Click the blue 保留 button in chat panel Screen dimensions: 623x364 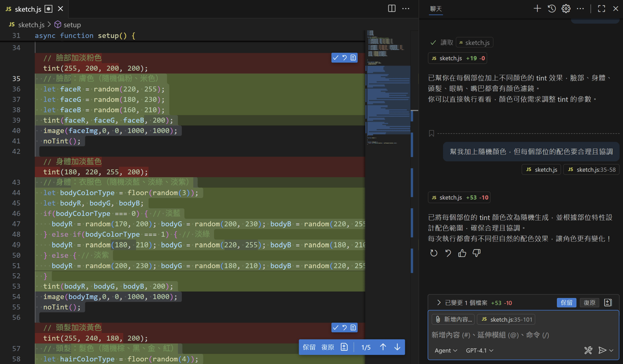566,302
